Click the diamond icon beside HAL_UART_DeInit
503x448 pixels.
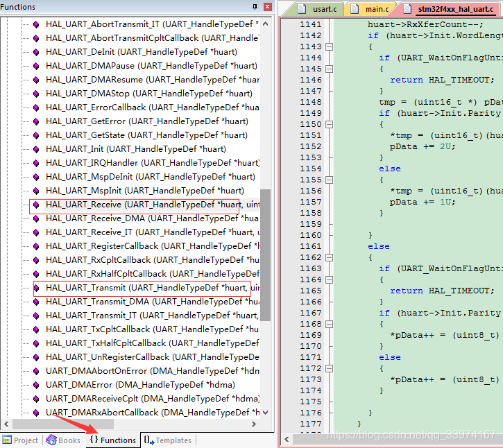[36, 52]
